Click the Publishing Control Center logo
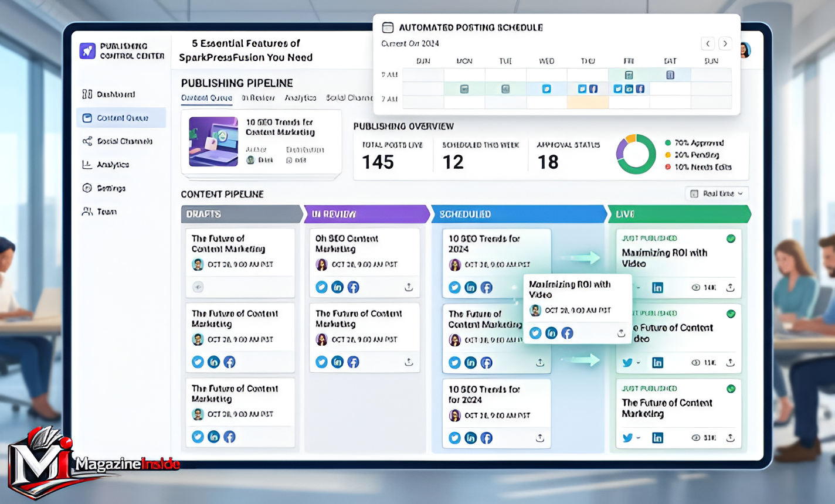 [x=87, y=51]
